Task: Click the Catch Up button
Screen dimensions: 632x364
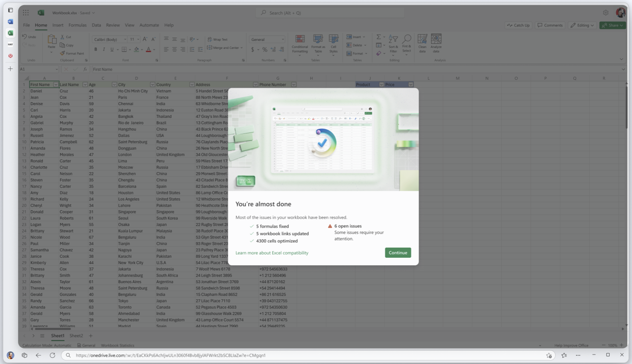Action: [519, 25]
